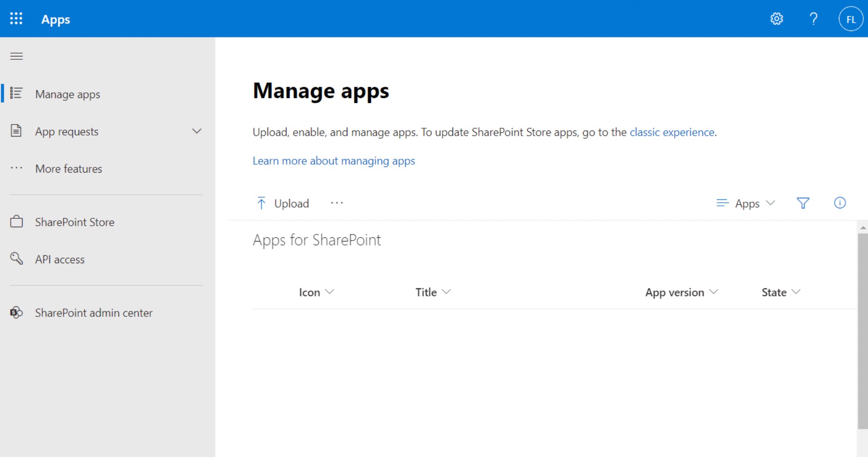868x458 pixels.
Task: Expand the App requests section
Action: click(197, 131)
